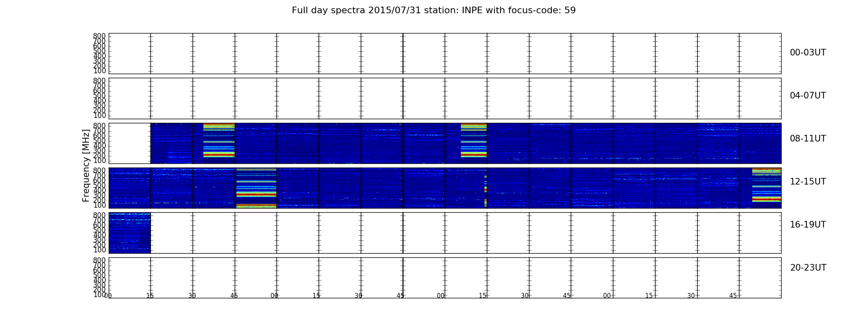The image size is (868, 331).
Task: Select the '08-11UT' row label
Action: tap(808, 139)
